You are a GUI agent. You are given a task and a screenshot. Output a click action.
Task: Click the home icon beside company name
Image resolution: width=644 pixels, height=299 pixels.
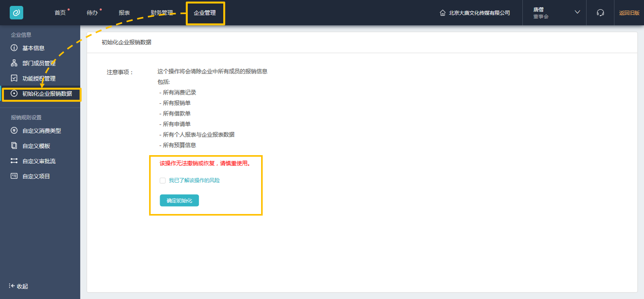point(443,13)
